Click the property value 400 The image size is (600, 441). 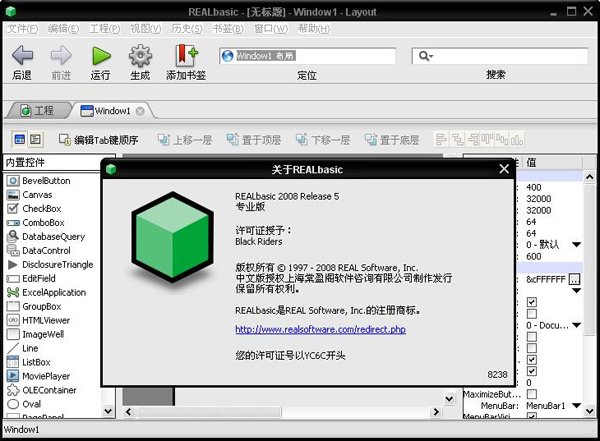point(533,187)
